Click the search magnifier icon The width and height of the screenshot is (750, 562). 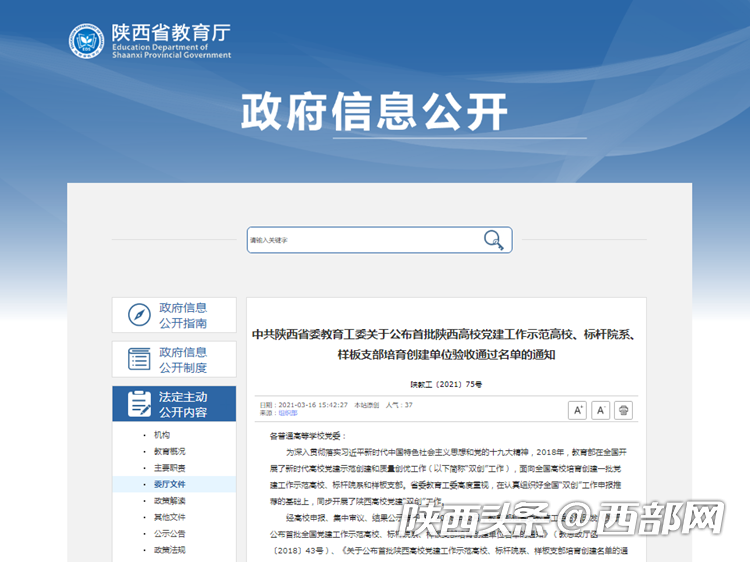(x=493, y=240)
